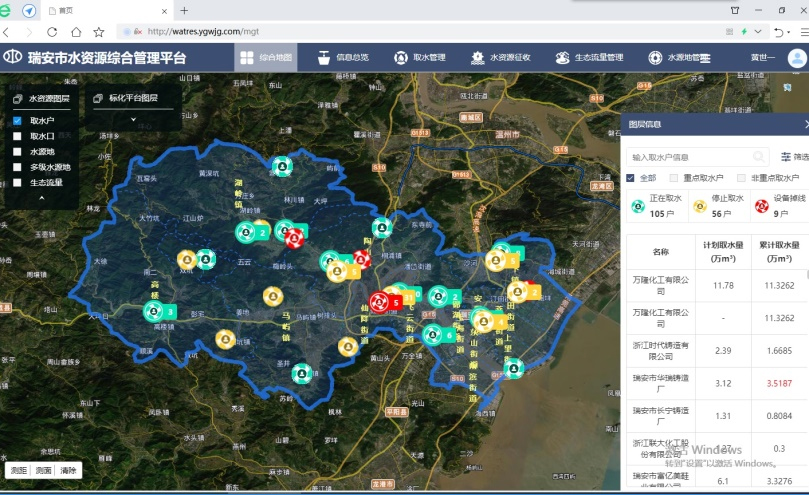Image resolution: width=809 pixels, height=495 pixels.
Task: Click the browser refresh icon
Action: coord(52,32)
